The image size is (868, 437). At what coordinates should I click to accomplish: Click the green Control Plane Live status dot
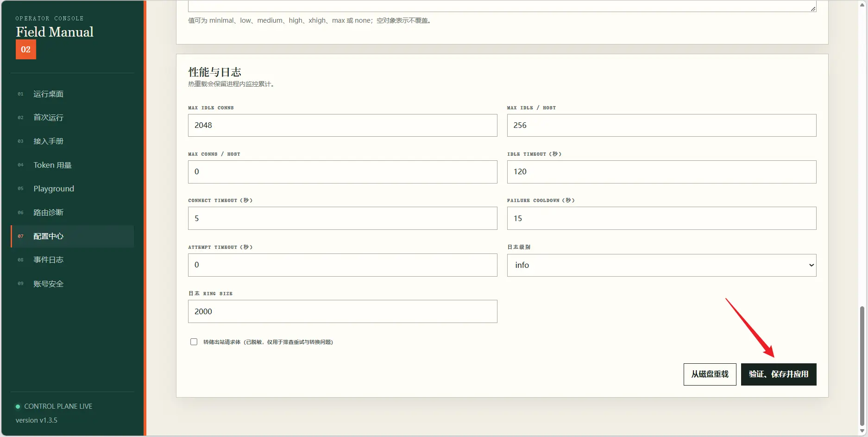(18, 406)
